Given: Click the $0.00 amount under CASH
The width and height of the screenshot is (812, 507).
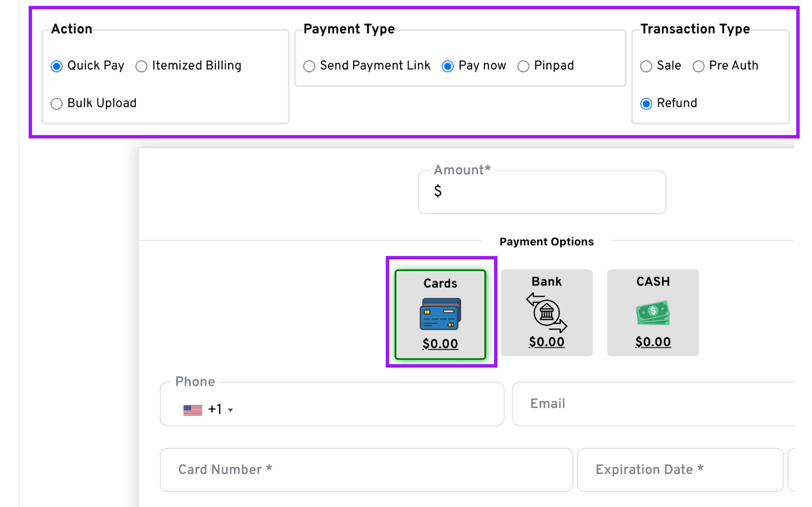Looking at the screenshot, I should click(653, 342).
